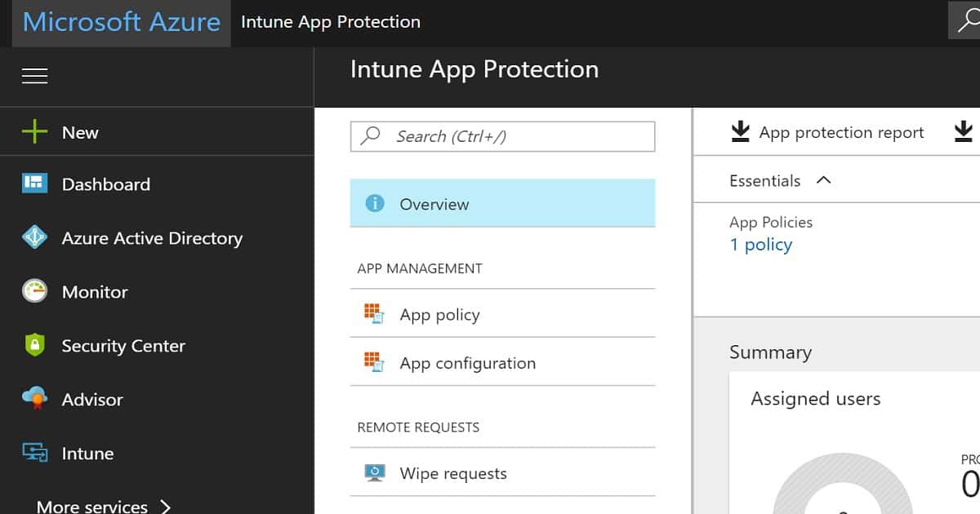Click the APP MANAGEMENT section header
980x514 pixels.
pyautogui.click(x=420, y=268)
